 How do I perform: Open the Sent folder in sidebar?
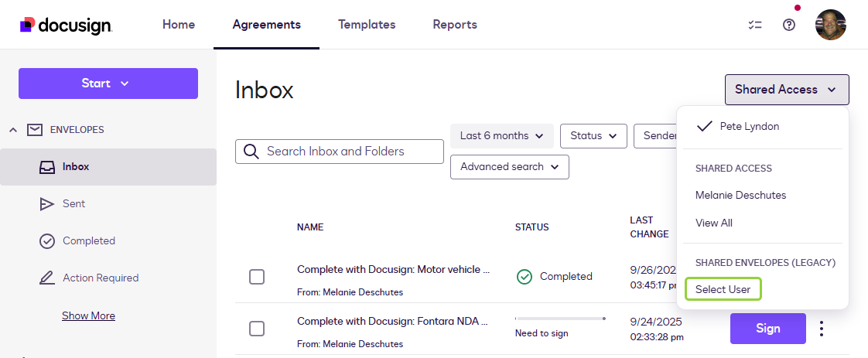point(73,204)
